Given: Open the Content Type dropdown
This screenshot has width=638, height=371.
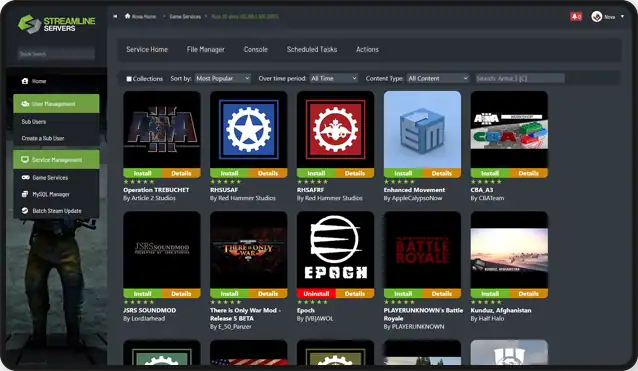Looking at the screenshot, I should point(438,79).
